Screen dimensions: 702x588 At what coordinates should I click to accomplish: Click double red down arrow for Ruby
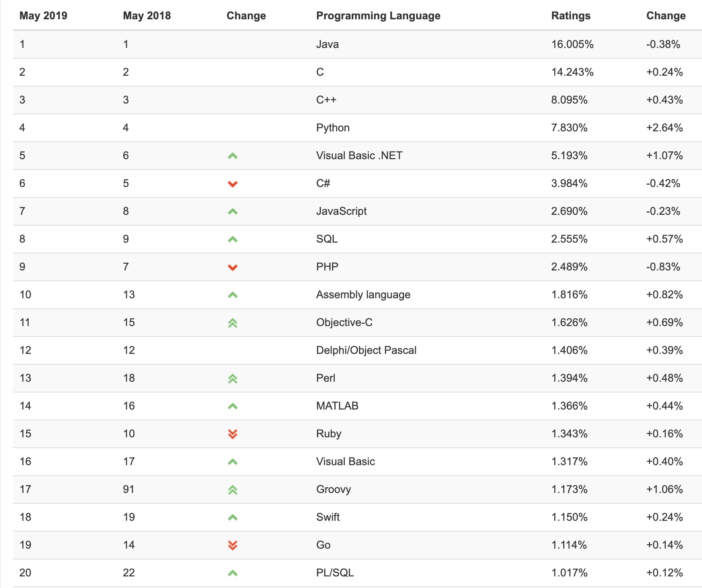point(232,434)
